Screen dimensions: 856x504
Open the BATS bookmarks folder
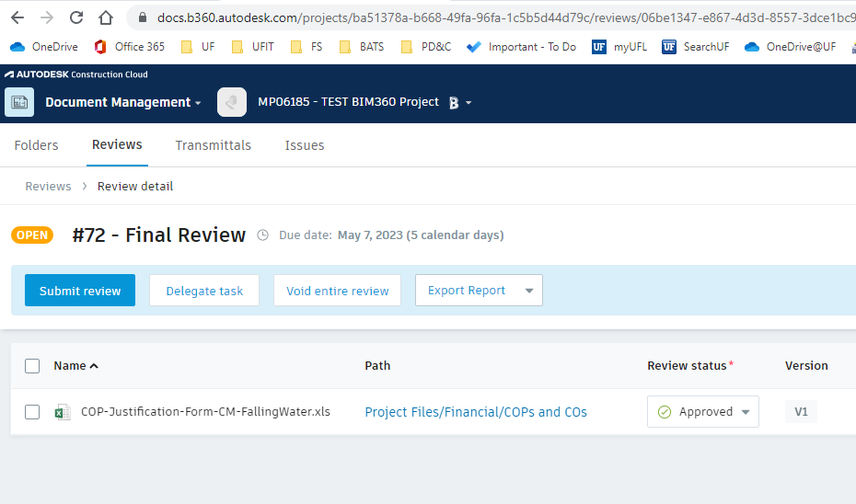tap(362, 47)
